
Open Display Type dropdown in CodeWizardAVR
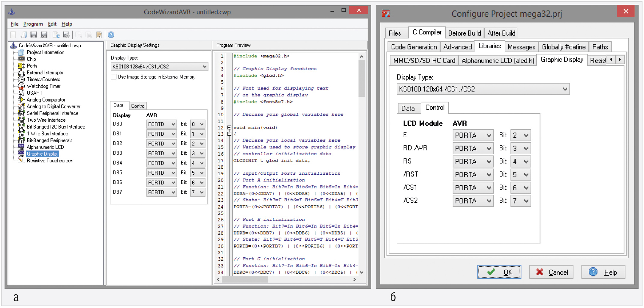pyautogui.click(x=159, y=67)
